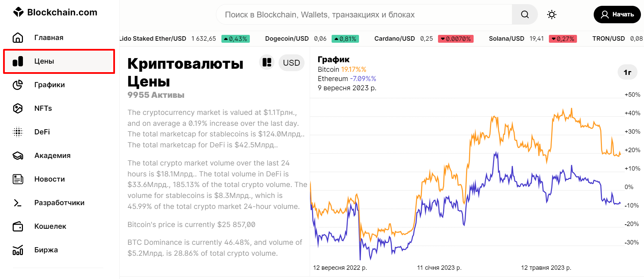Select the Графики chart icon
Screen dimensions: 644x279
17,84
